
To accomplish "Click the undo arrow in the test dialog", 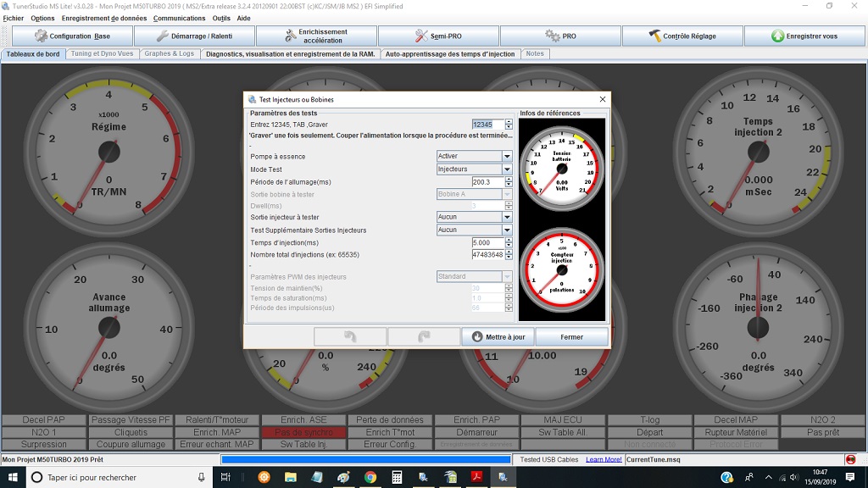I will click(x=350, y=335).
